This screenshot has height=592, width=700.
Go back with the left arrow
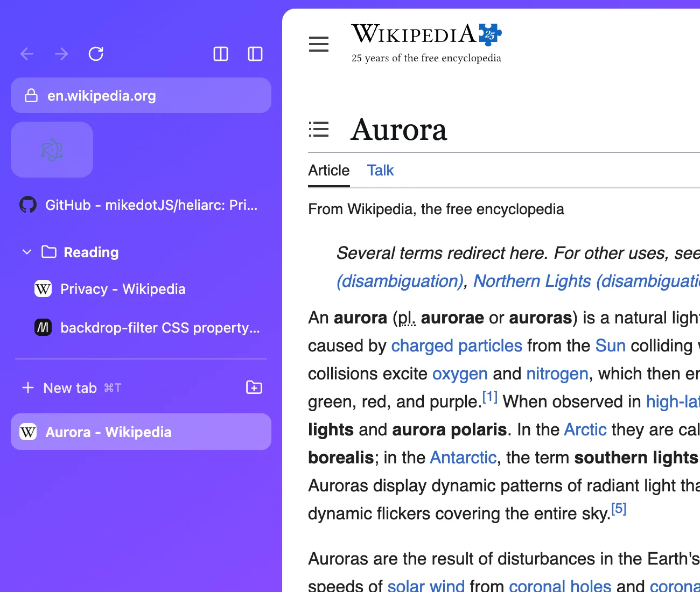tap(27, 54)
